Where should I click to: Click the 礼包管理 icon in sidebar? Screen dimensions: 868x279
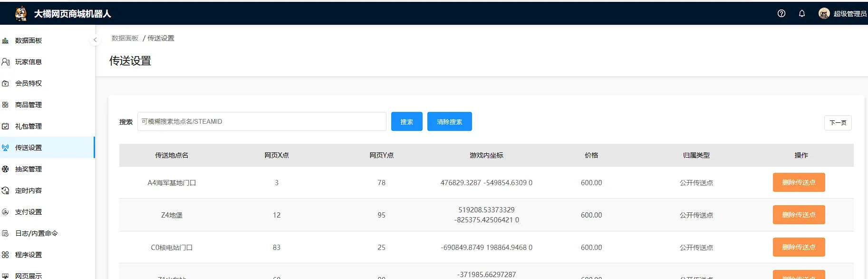5,126
